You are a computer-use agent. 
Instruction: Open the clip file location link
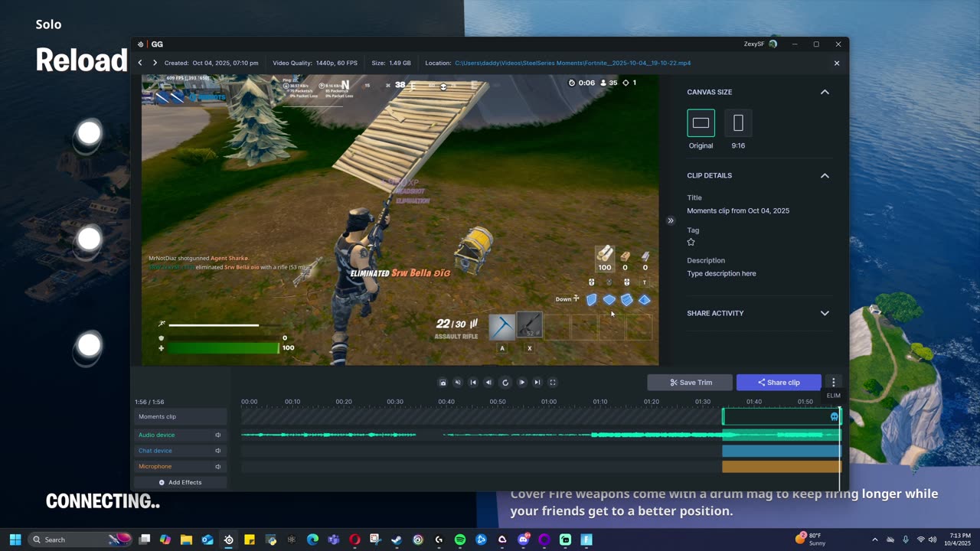[x=573, y=63]
